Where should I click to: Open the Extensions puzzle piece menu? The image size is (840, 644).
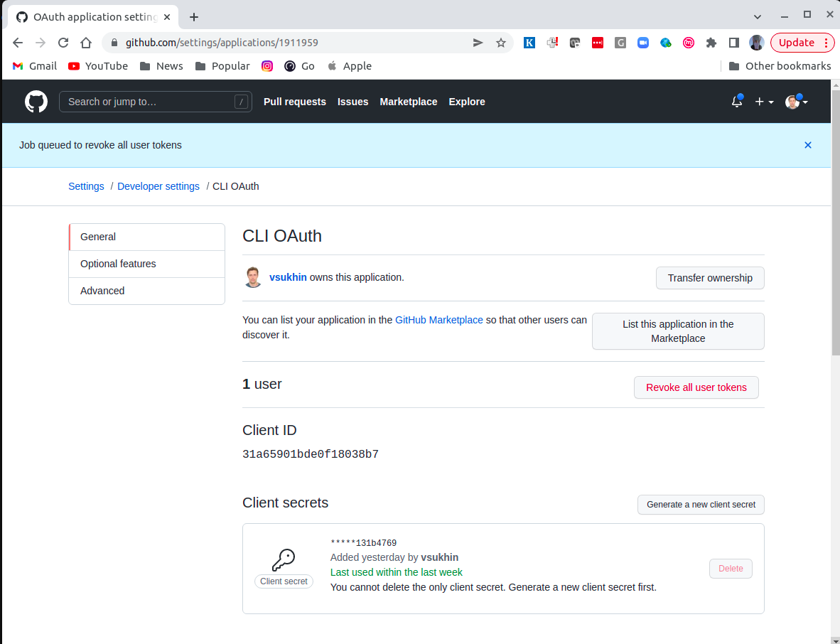coord(711,43)
